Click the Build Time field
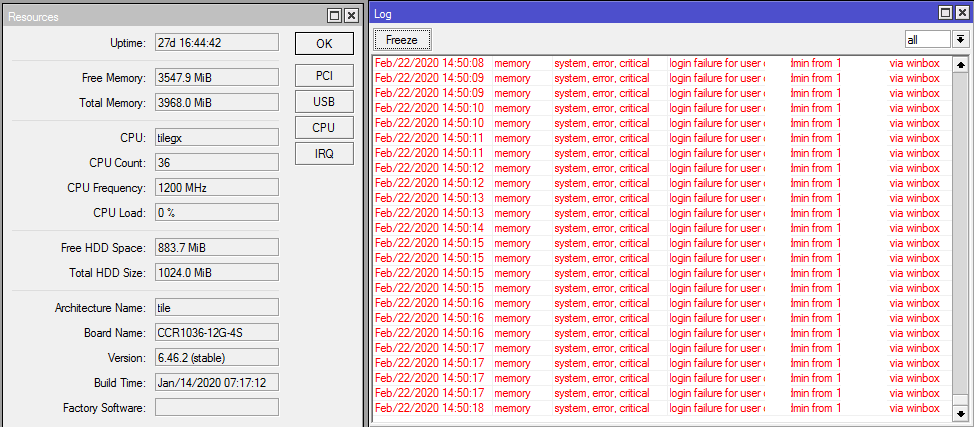 [217, 382]
